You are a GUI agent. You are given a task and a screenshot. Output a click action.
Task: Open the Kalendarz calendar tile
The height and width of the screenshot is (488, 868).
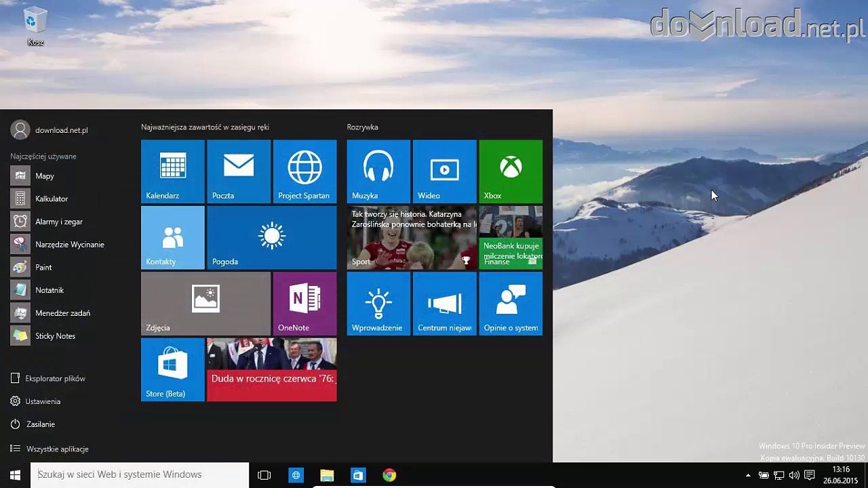tap(173, 171)
